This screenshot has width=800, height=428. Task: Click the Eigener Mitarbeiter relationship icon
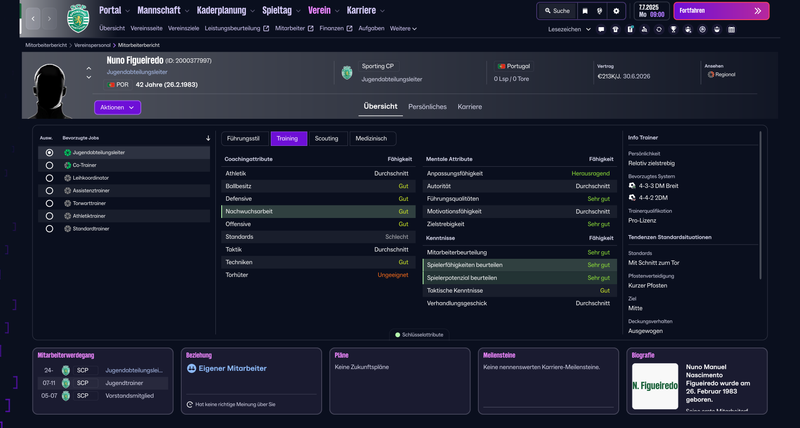click(191, 368)
